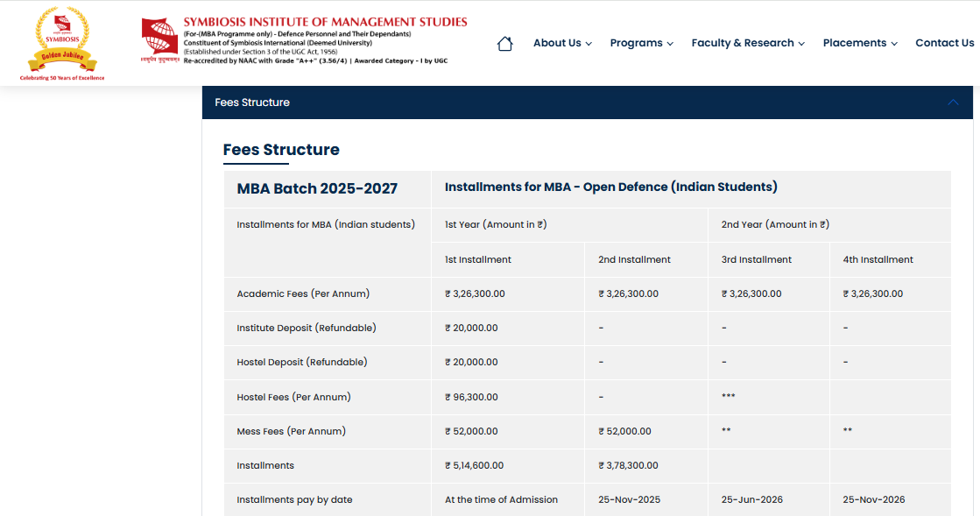Click the Fees Structure page heading

(x=281, y=150)
